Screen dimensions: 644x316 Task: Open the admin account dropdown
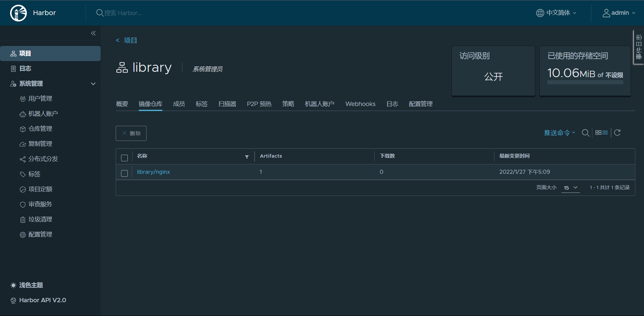(x=619, y=13)
